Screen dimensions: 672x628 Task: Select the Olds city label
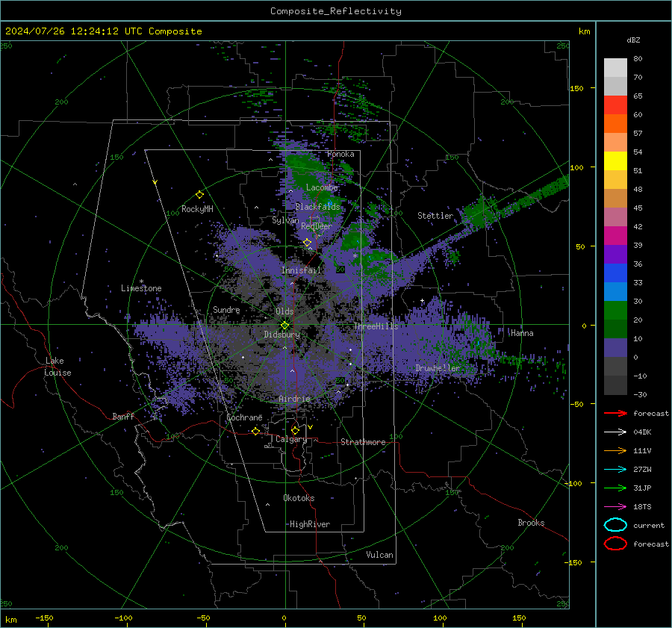[284, 311]
